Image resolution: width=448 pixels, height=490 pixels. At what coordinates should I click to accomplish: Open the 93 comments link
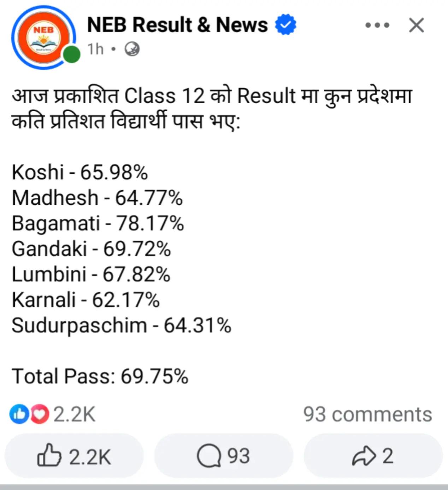click(x=367, y=414)
